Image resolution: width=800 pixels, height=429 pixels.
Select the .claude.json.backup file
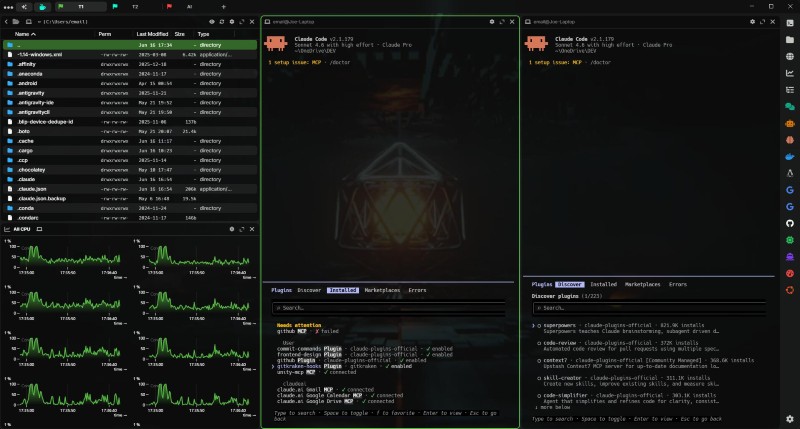pyautogui.click(x=130, y=198)
